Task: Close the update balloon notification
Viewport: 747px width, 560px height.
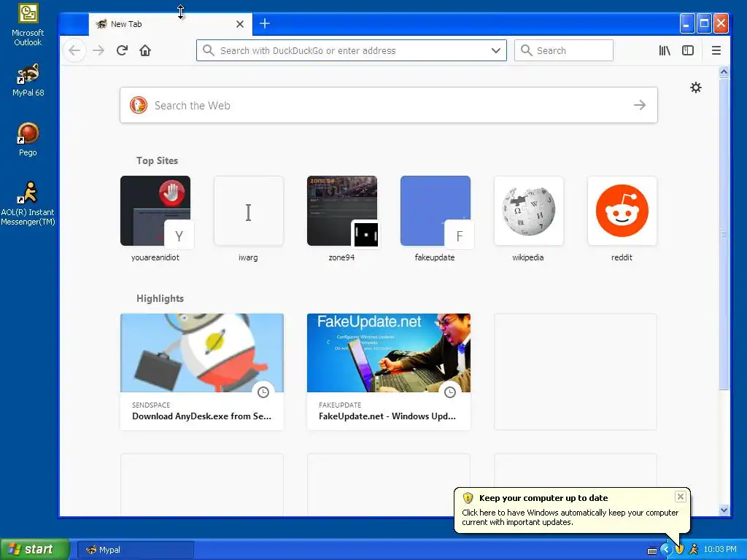Action: [x=681, y=497]
